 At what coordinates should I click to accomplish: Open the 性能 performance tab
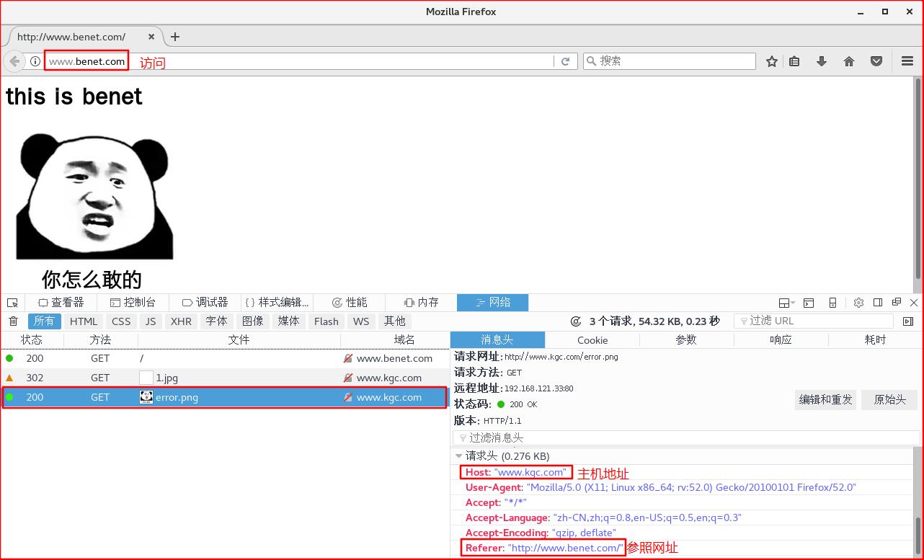pos(350,303)
